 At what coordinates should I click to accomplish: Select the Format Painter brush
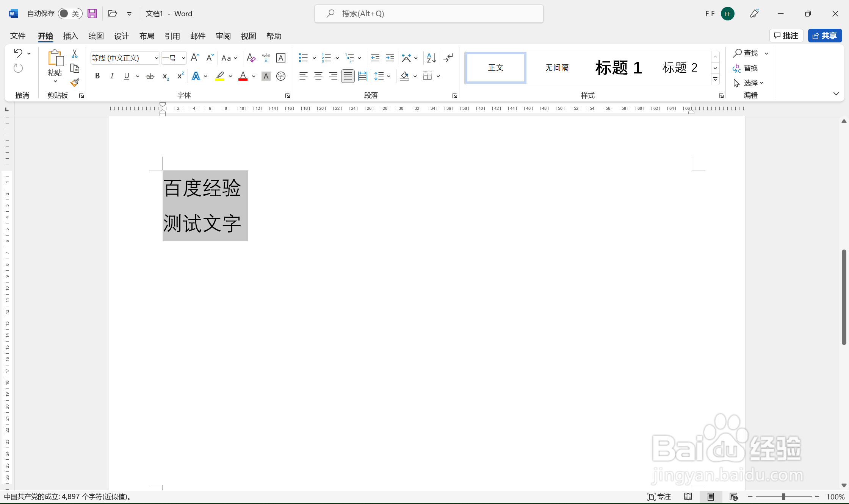(75, 83)
